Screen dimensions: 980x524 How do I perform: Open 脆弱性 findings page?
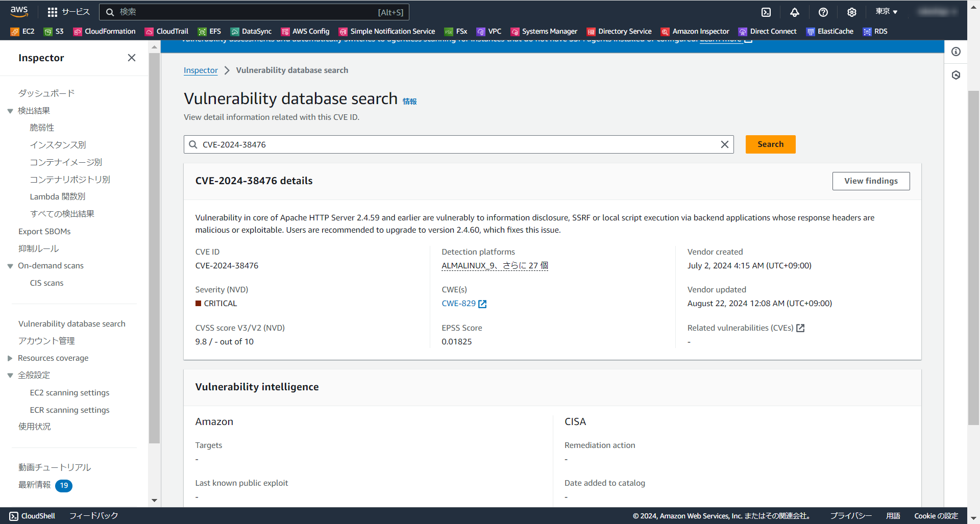pyautogui.click(x=42, y=128)
